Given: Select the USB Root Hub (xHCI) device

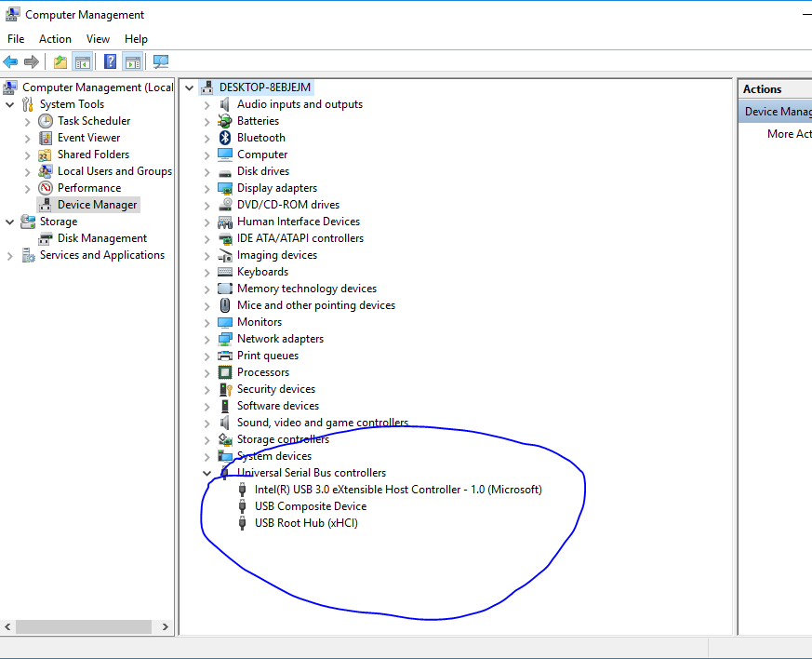Looking at the screenshot, I should 306,523.
